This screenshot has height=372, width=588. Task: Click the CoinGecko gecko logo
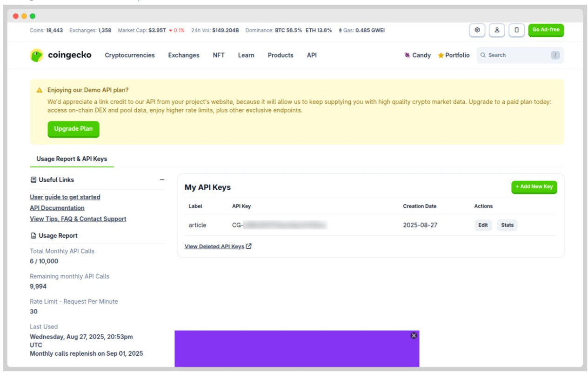click(x=36, y=55)
